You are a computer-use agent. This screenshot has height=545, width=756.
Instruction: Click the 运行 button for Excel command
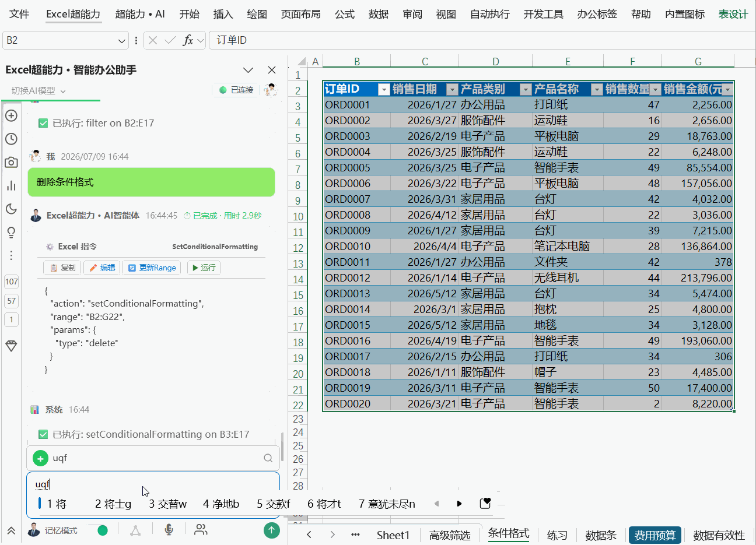(x=204, y=268)
